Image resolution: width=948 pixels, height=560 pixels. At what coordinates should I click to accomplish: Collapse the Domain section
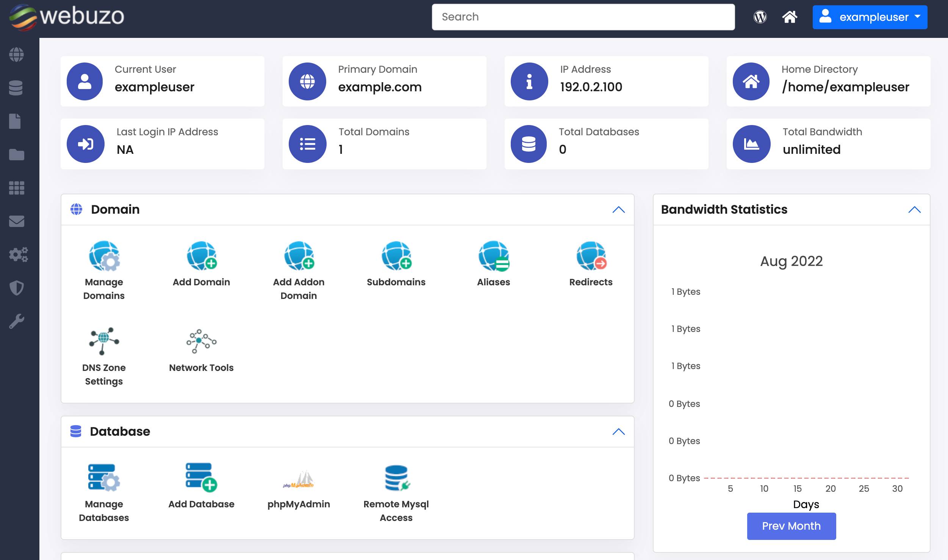[x=618, y=209]
